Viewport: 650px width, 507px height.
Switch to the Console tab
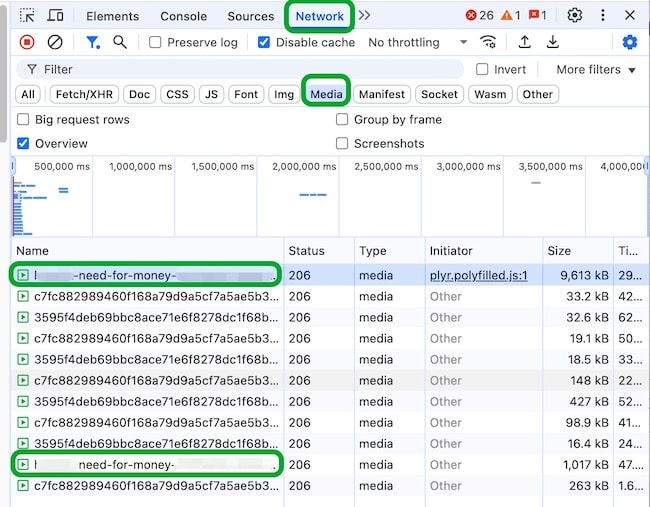click(184, 16)
